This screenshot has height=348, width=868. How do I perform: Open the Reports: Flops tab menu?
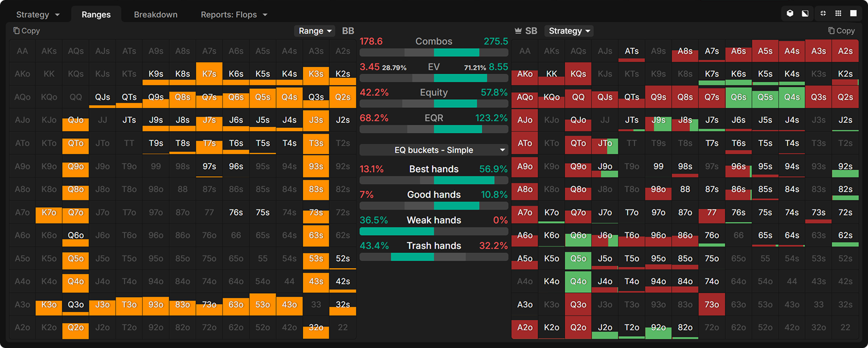click(234, 15)
